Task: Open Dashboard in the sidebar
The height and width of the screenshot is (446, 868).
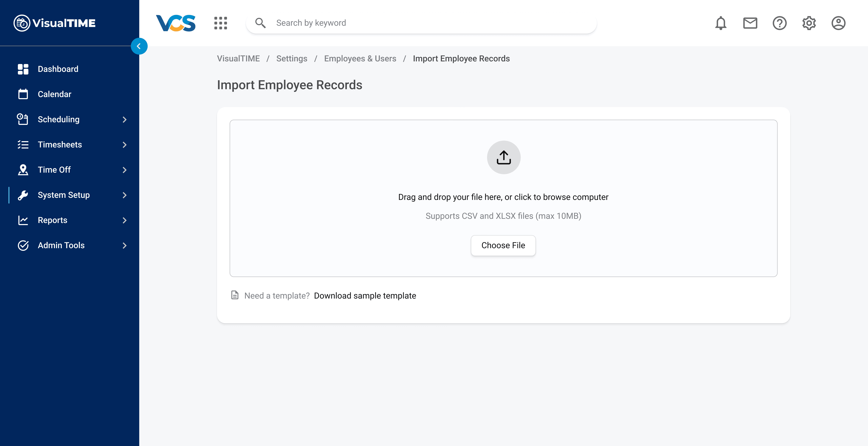Action: (58, 69)
